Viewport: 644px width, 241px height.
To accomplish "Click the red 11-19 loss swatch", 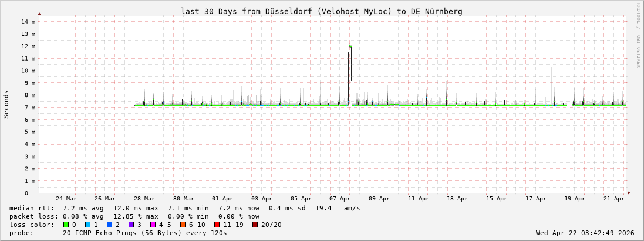I will click(x=217, y=225).
